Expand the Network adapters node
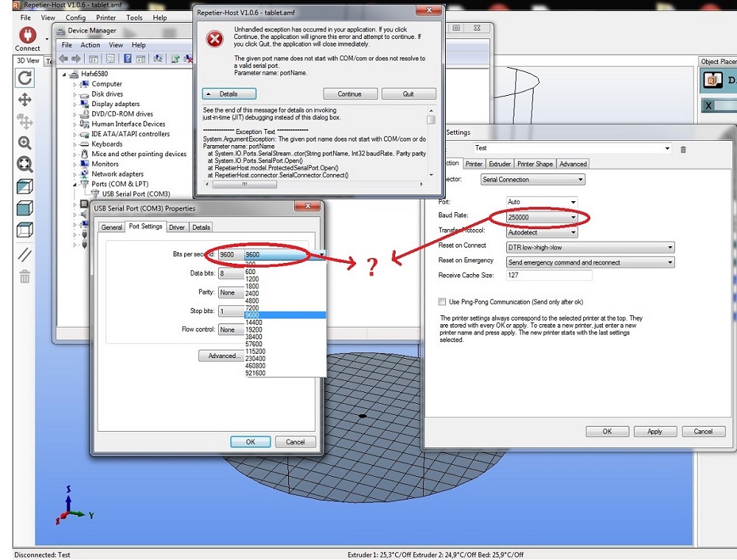The image size is (737, 560). coord(74,175)
